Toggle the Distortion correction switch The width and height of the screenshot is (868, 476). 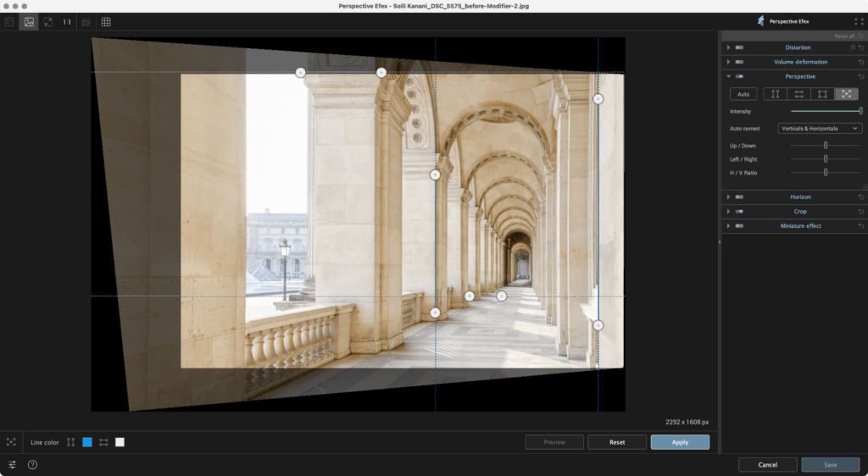tap(739, 47)
